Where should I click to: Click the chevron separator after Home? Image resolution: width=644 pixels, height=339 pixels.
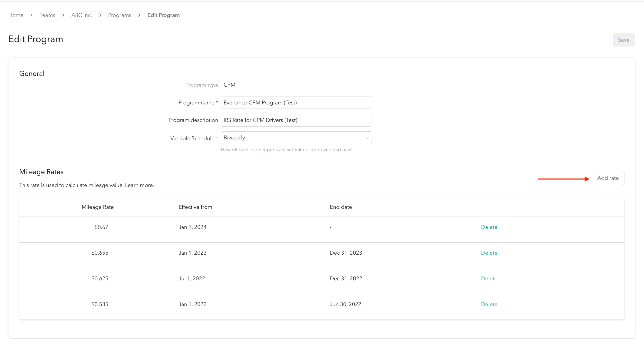click(x=31, y=15)
